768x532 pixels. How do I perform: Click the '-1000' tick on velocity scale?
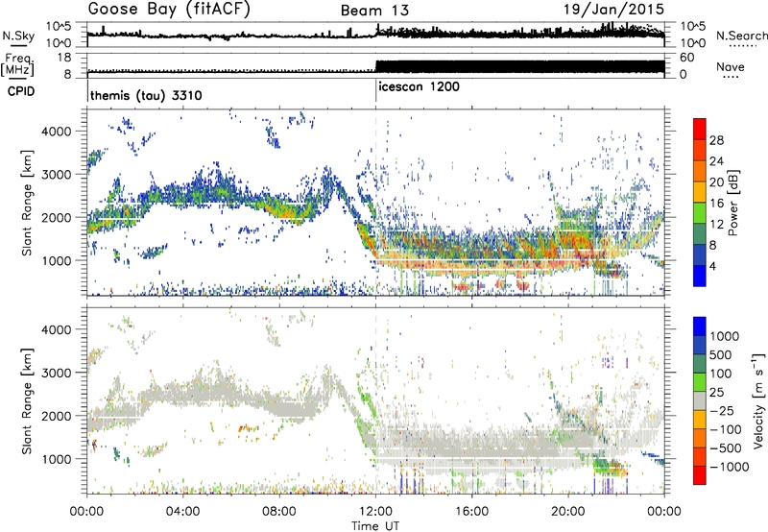pyautogui.click(x=730, y=467)
